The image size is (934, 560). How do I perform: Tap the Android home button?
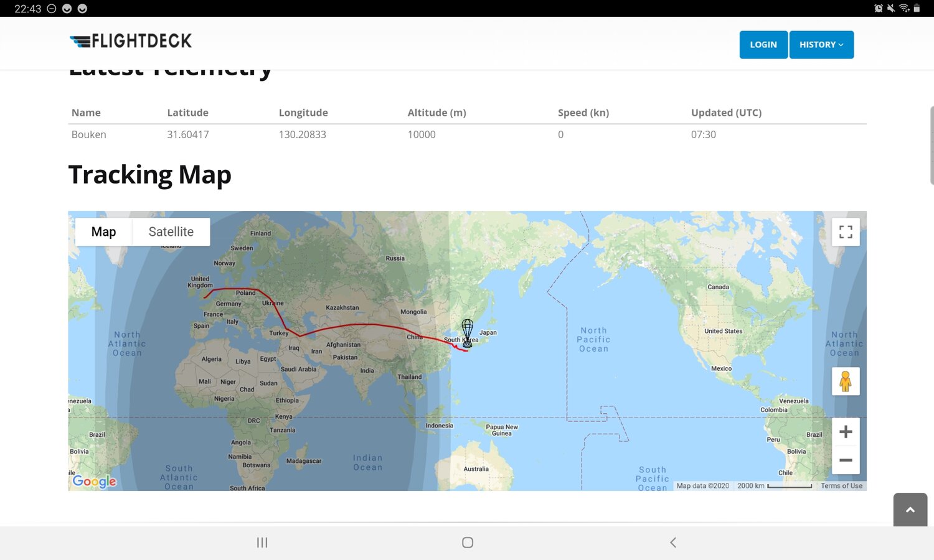click(x=468, y=543)
